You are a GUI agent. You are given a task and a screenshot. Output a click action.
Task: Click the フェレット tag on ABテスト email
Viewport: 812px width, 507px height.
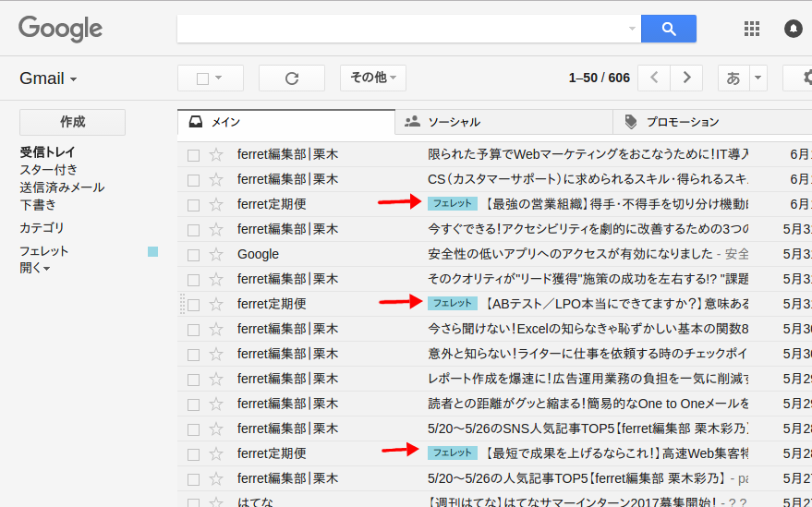[452, 303]
